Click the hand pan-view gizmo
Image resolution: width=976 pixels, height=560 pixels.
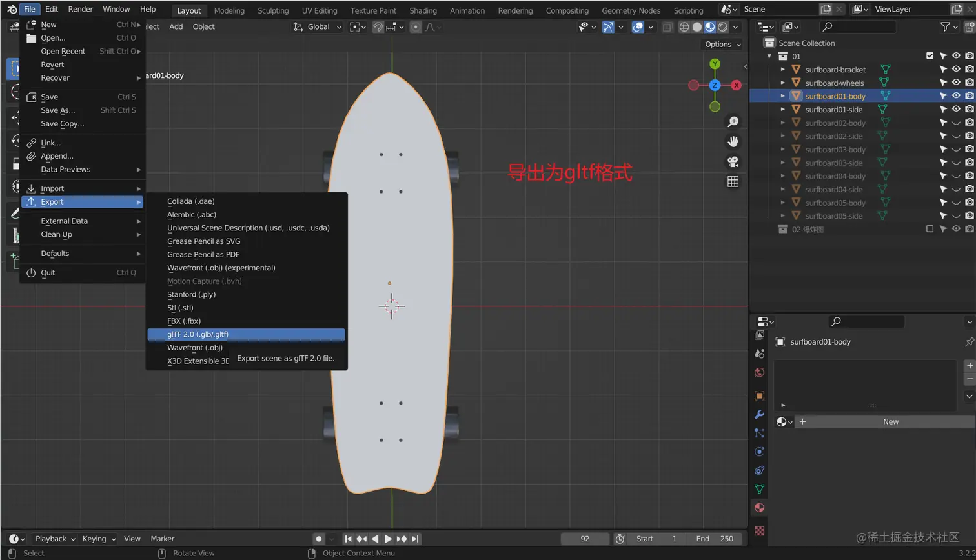(x=733, y=142)
